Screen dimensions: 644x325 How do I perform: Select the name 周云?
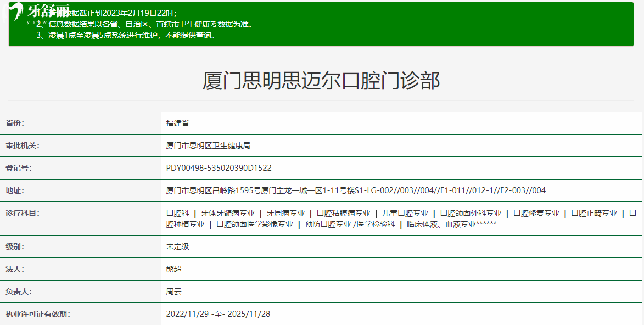pos(173,292)
